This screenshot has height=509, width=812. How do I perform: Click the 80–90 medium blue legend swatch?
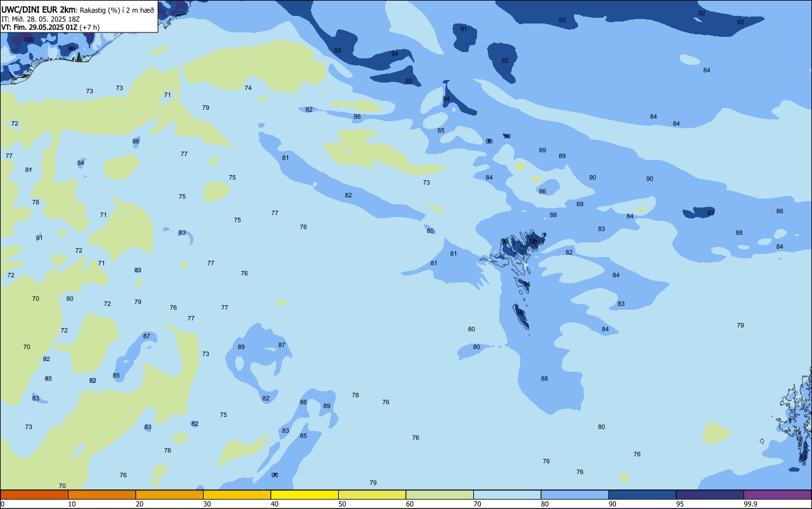tap(575, 494)
